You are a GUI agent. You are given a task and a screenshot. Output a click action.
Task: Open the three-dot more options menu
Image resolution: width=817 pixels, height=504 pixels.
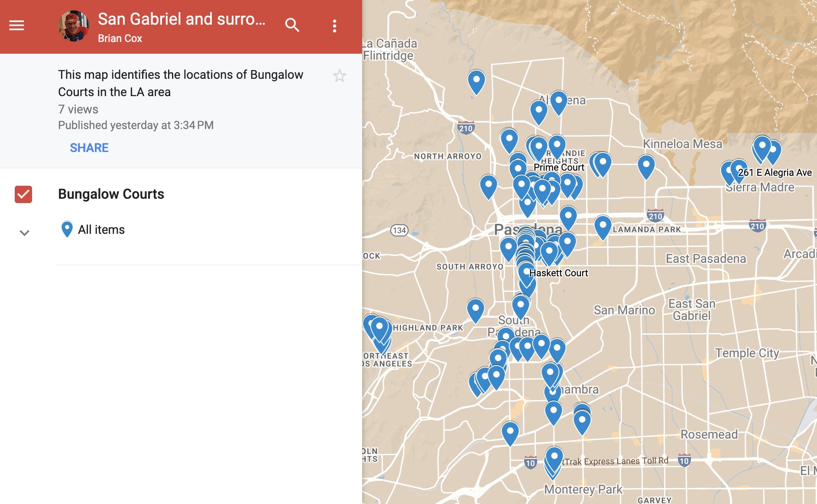pos(334,26)
